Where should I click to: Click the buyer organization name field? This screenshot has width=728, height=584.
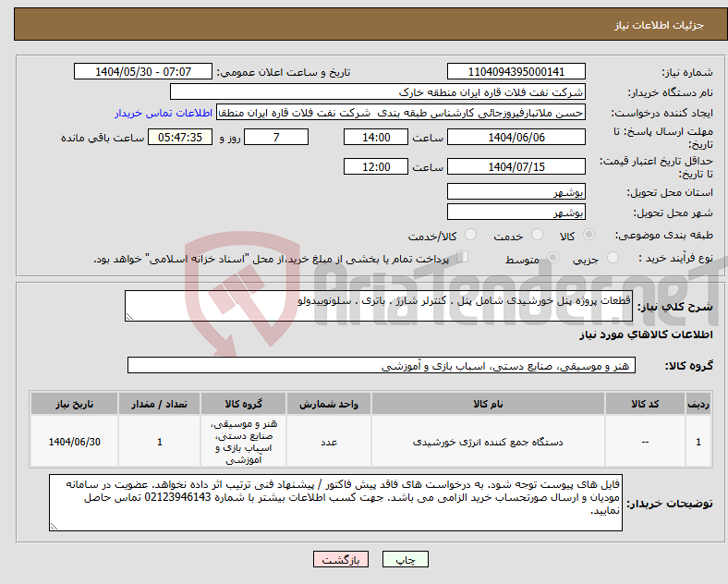[378, 91]
